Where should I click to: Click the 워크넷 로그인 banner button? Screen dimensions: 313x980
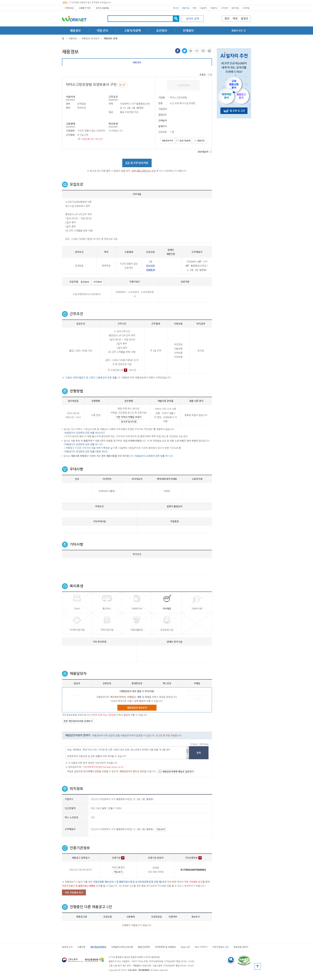(x=234, y=111)
